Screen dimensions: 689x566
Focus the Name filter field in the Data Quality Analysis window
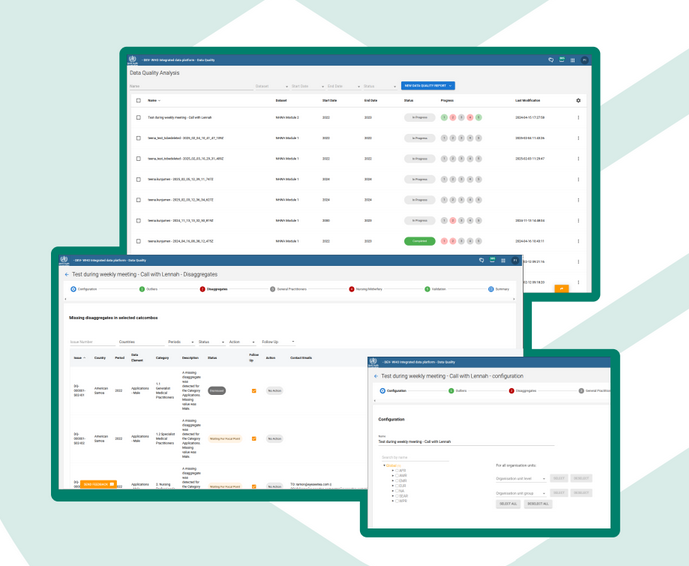point(191,86)
